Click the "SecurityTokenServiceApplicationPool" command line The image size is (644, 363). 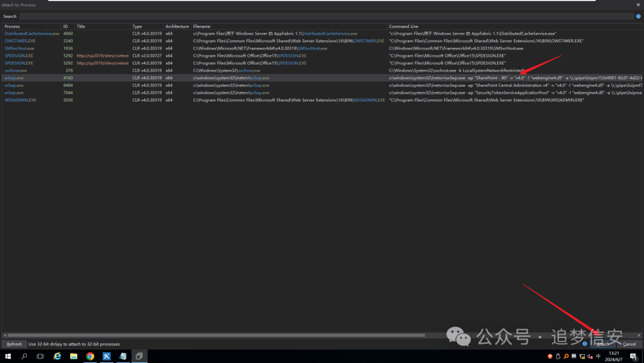pyautogui.click(x=515, y=93)
